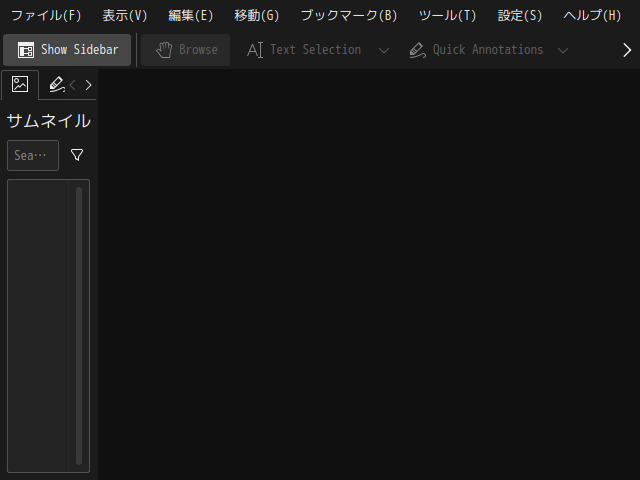Viewport: 640px width, 480px height.
Task: Switch to the thumbnails sidebar tab
Action: (20, 84)
